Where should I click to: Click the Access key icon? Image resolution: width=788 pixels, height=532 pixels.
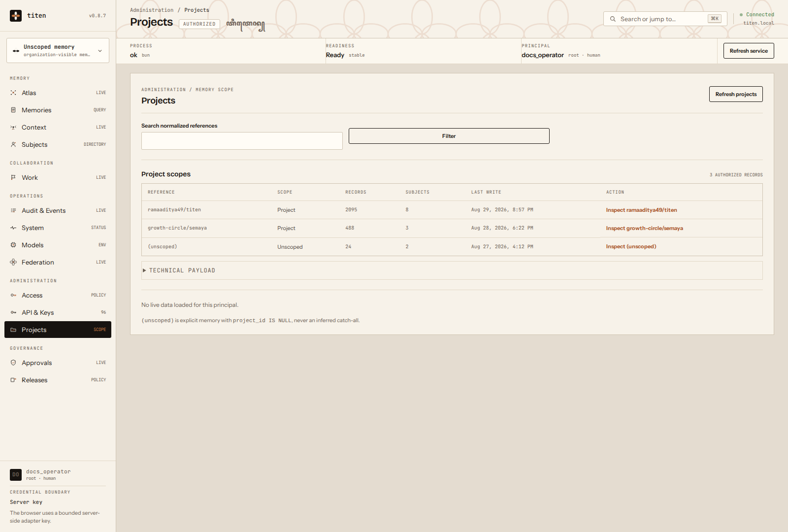click(x=13, y=295)
